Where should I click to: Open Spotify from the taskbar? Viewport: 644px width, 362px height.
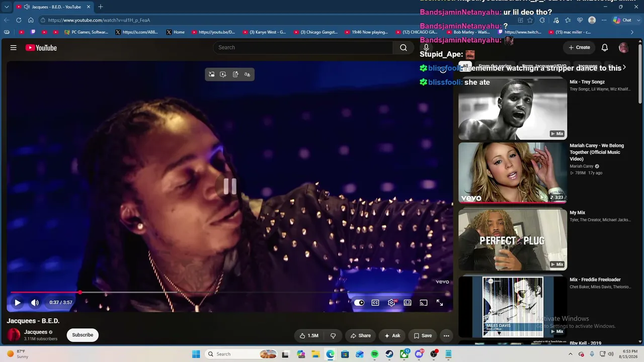[x=374, y=354]
